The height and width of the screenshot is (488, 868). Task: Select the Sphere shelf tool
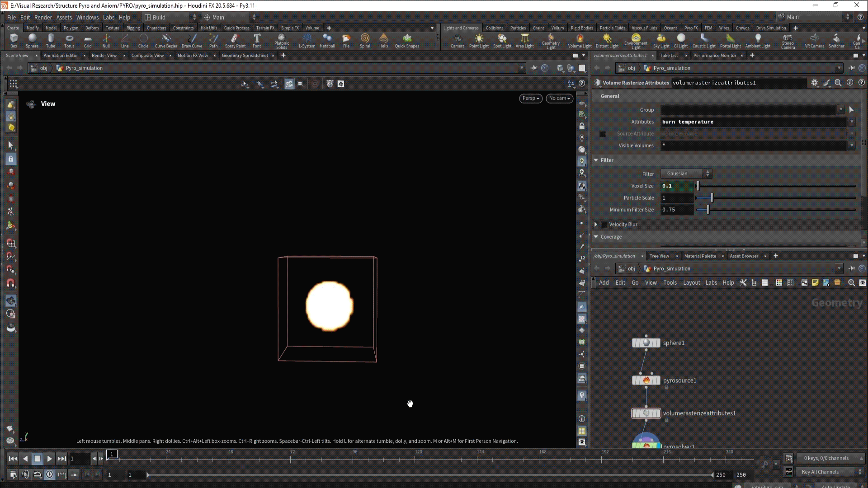pyautogui.click(x=32, y=40)
